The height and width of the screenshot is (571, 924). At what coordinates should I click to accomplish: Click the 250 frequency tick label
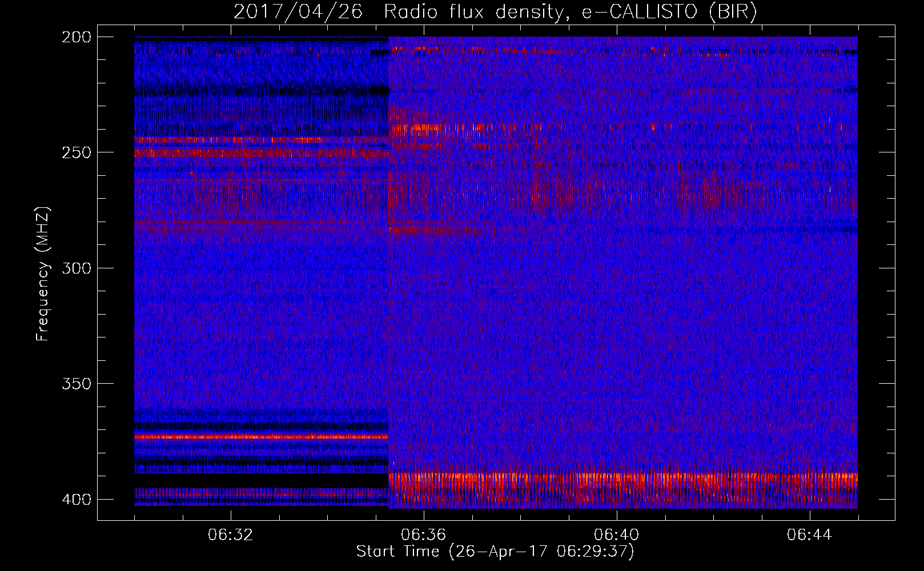tap(76, 152)
